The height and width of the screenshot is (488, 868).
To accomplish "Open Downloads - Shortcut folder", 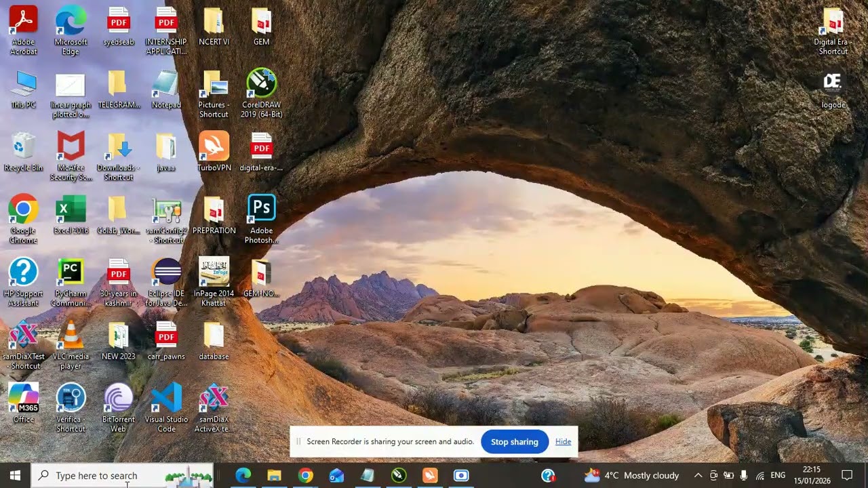I will [119, 157].
